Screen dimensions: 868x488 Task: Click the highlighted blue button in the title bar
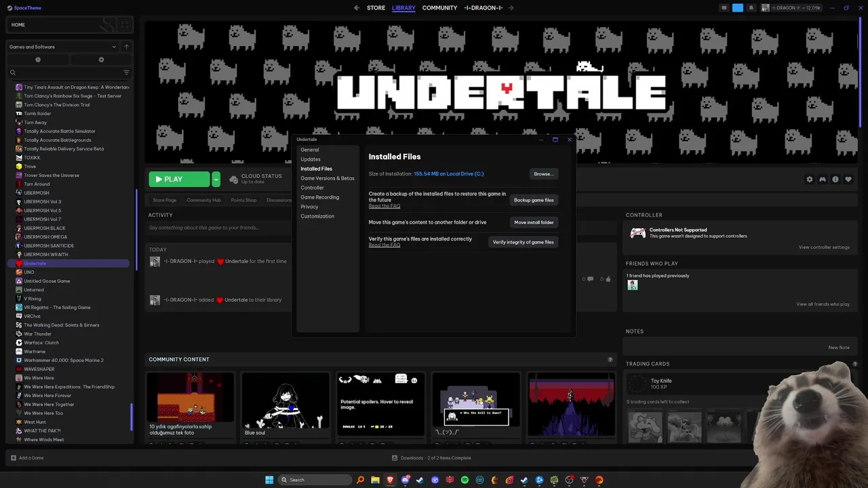(x=738, y=8)
